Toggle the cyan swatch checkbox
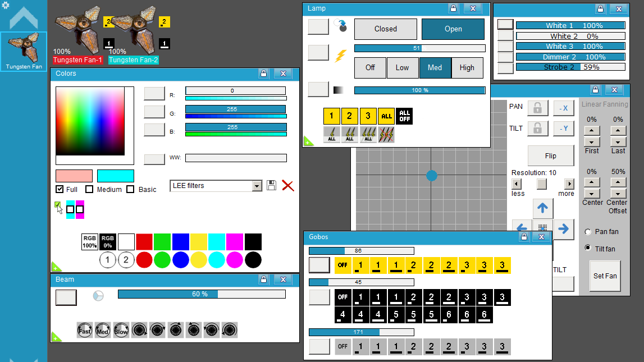644x362 pixels. tap(70, 209)
